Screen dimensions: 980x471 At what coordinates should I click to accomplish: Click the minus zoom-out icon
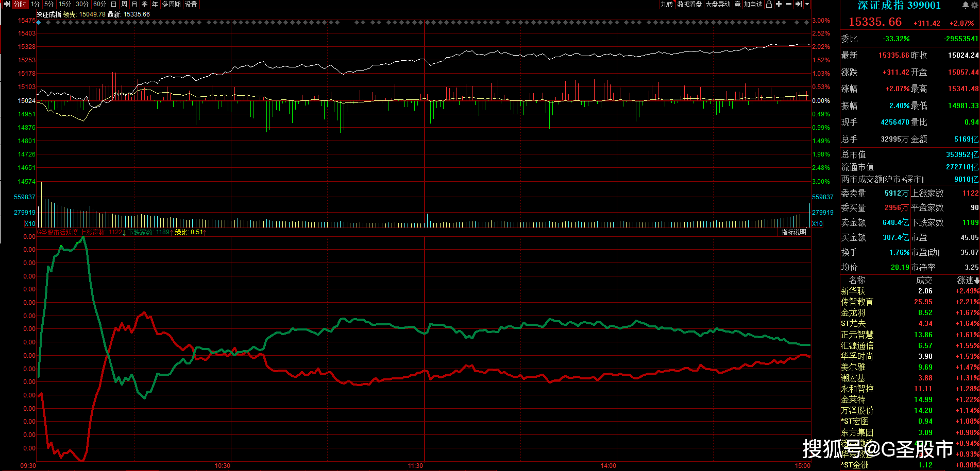(788, 4)
